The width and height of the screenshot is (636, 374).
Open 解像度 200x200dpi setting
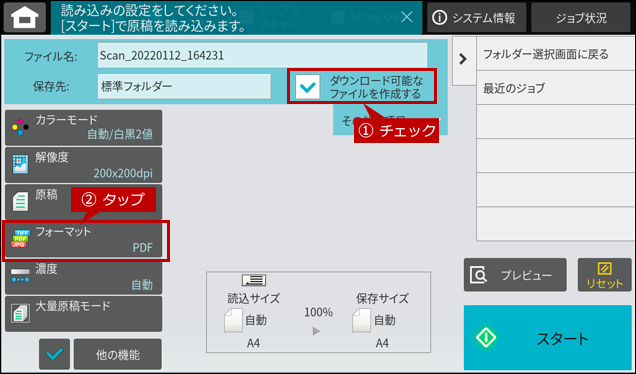click(84, 165)
